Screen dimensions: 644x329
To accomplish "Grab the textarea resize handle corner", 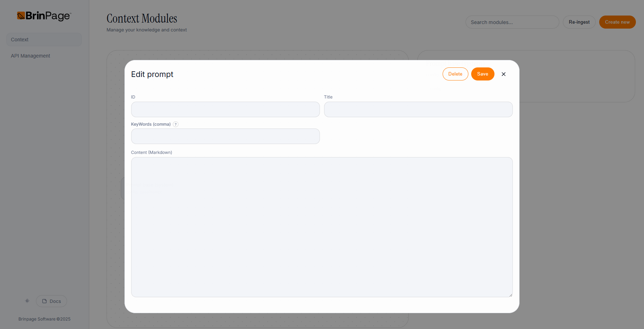I will pyautogui.click(x=510, y=295).
